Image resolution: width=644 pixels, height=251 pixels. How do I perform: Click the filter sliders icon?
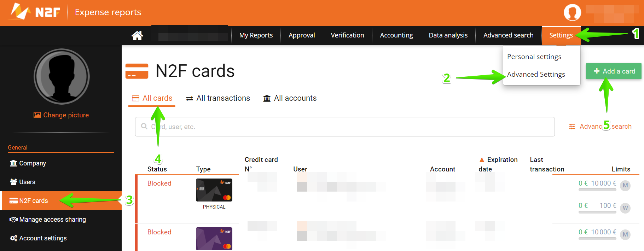tap(572, 127)
